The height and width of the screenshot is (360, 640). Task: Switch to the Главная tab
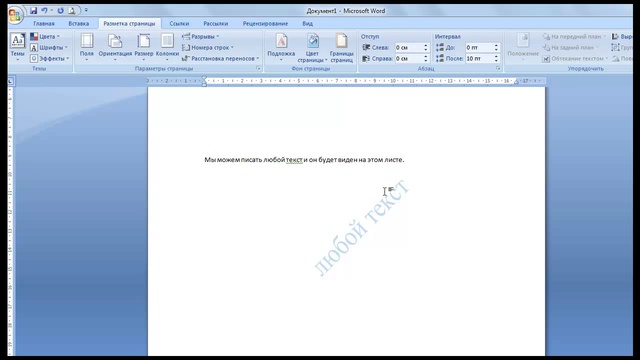(44, 24)
